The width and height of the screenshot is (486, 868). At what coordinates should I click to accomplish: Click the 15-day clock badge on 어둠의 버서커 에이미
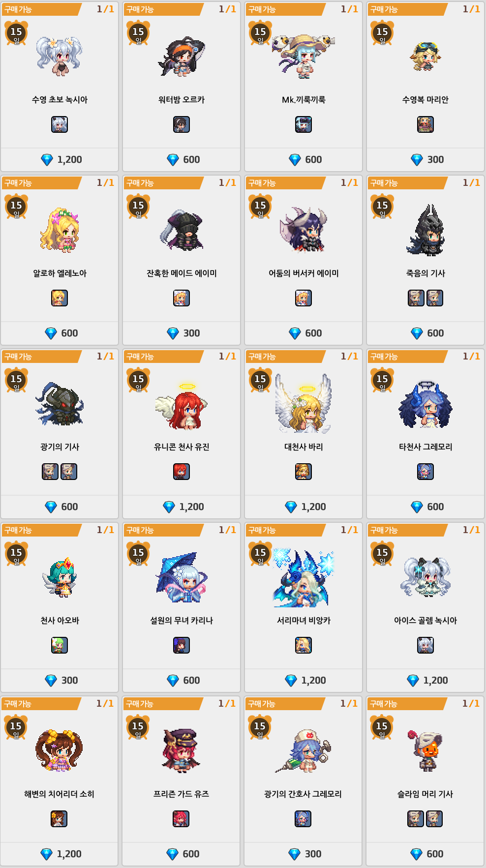[x=260, y=207]
